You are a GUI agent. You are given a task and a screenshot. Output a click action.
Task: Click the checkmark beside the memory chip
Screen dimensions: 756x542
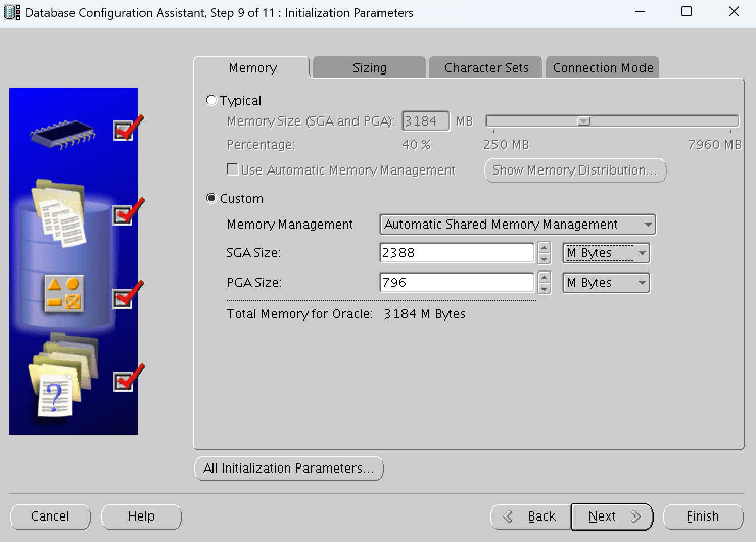click(127, 128)
